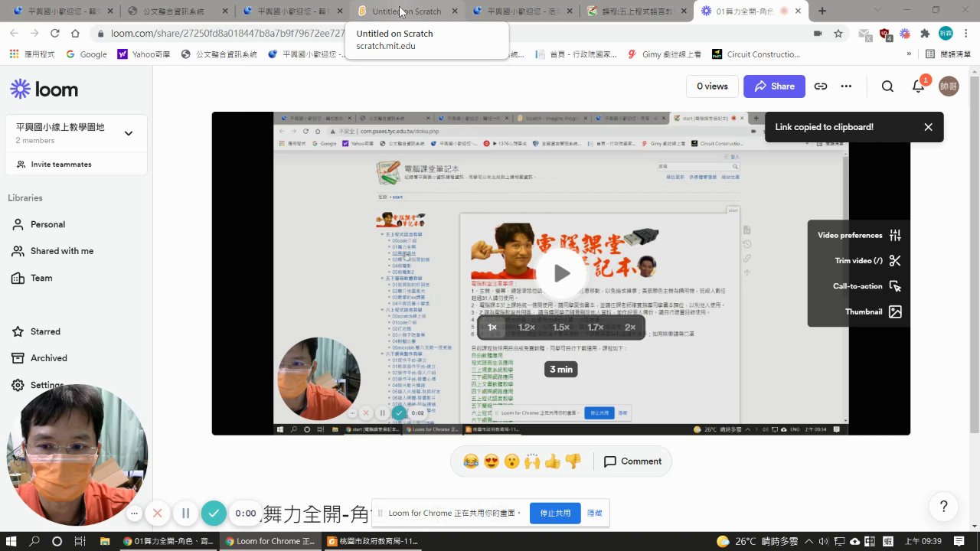Dismiss the Link copied notification

[928, 127]
